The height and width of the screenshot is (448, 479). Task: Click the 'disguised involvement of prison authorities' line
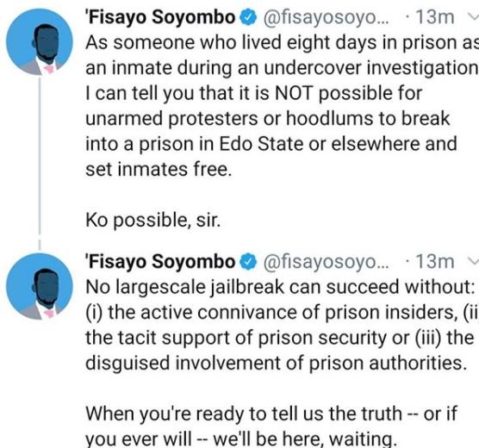coord(277,363)
